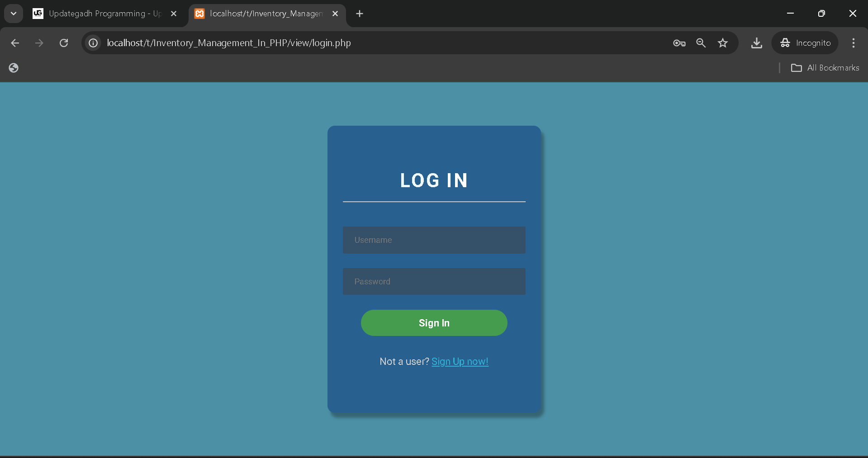Follow the Sign Up now! link
This screenshot has width=868, height=458.
tap(460, 362)
